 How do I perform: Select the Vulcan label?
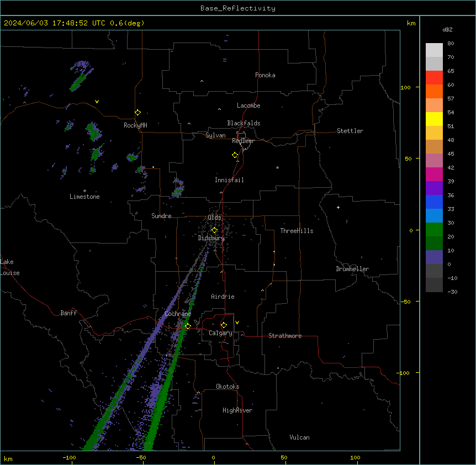pos(299,437)
